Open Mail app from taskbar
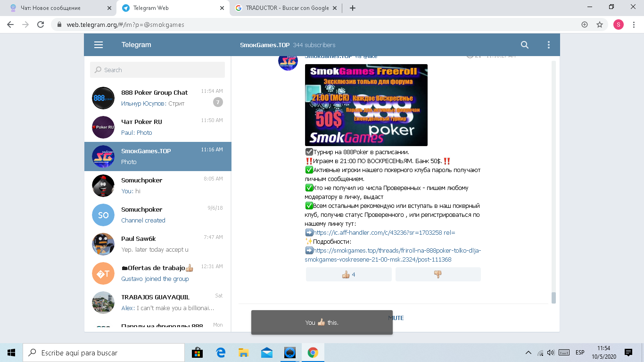 [x=267, y=353]
